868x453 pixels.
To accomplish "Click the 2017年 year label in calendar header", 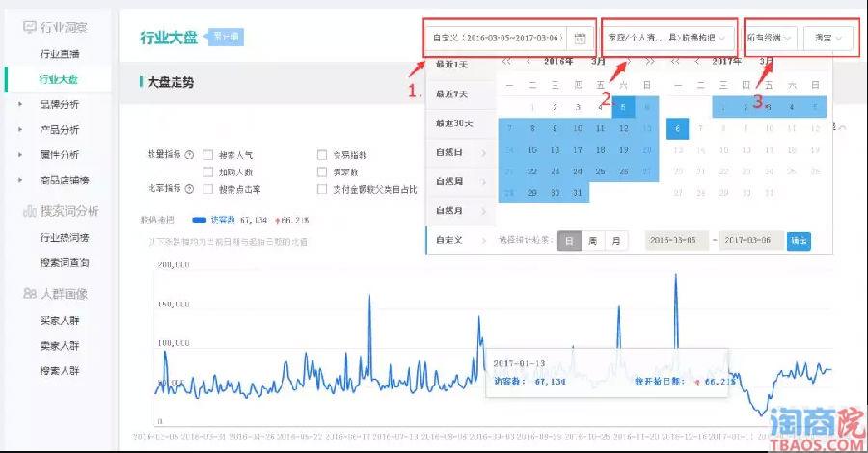I will (x=727, y=61).
